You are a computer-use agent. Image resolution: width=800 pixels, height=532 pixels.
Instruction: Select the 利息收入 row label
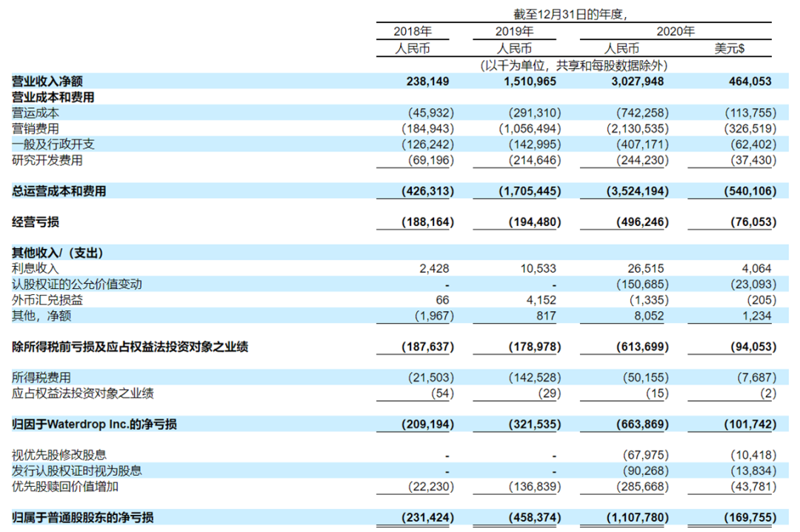[36, 268]
